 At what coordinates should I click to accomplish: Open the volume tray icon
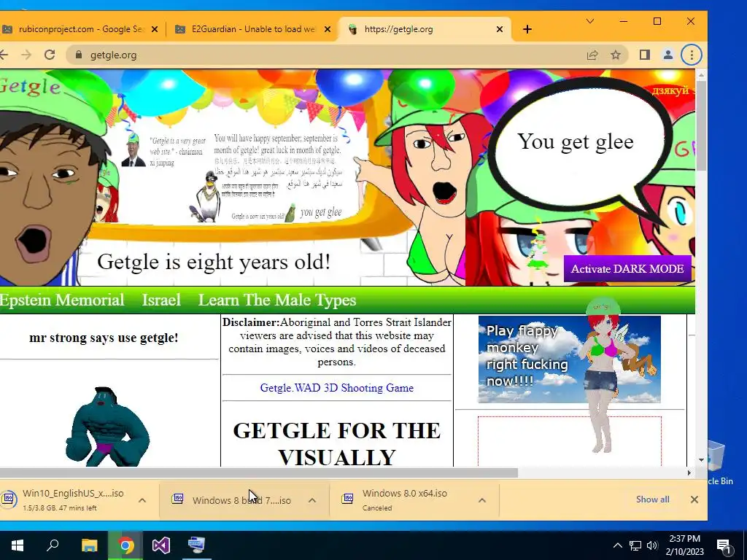[x=652, y=545]
